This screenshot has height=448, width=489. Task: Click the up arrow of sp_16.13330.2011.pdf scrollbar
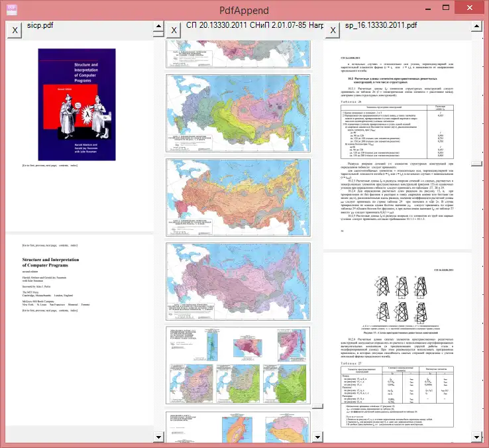point(476,26)
